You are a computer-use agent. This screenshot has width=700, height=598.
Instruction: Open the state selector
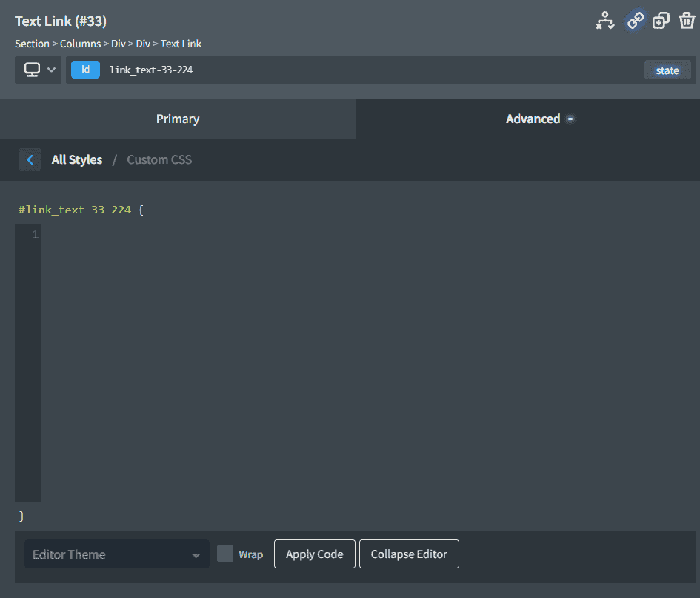point(667,70)
